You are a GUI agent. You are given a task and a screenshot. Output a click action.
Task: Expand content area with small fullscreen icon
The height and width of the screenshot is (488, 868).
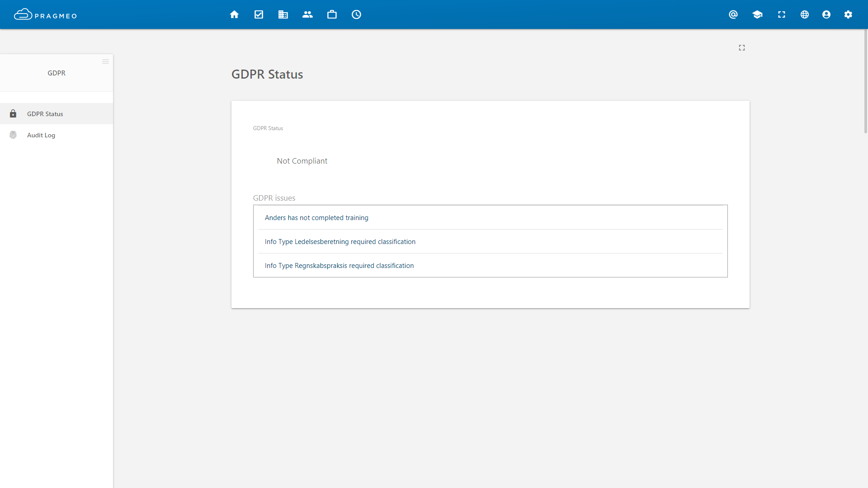click(x=742, y=47)
